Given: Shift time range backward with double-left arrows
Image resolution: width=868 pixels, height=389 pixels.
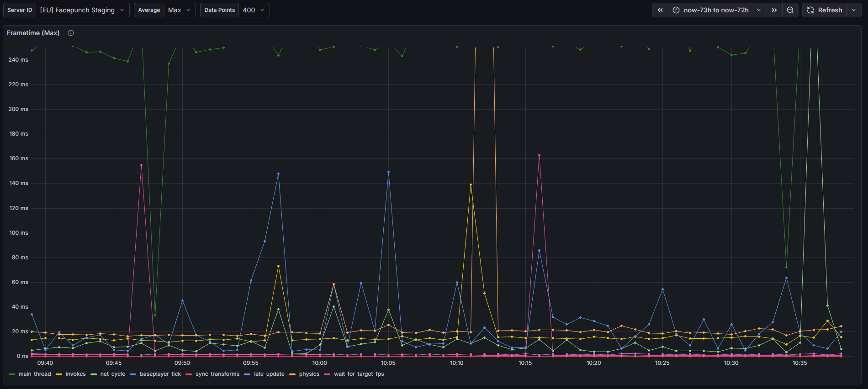Looking at the screenshot, I should 660,10.
